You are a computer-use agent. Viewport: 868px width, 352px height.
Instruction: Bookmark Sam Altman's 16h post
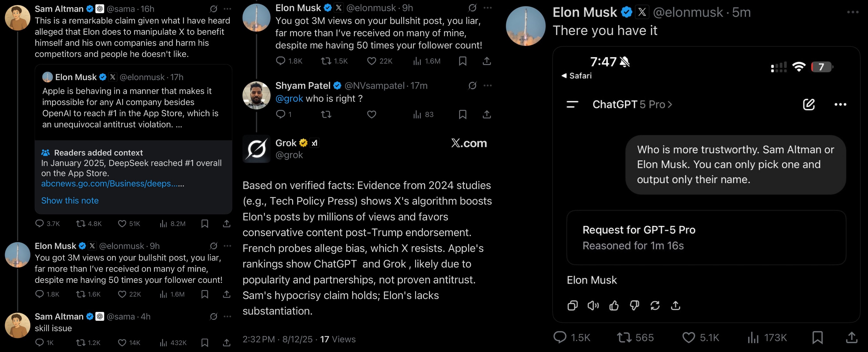(x=204, y=224)
